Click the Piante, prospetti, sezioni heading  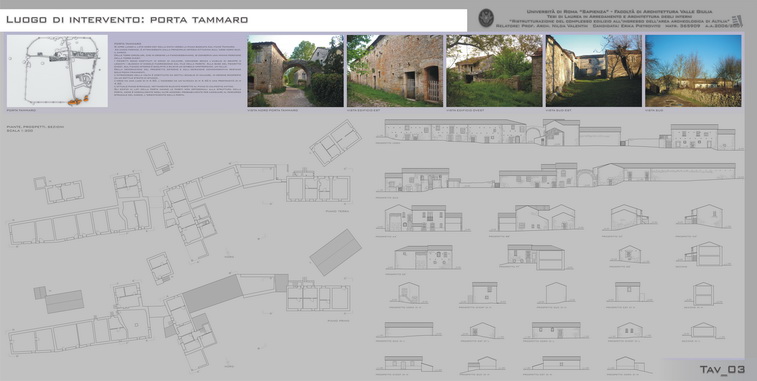[x=35, y=127]
